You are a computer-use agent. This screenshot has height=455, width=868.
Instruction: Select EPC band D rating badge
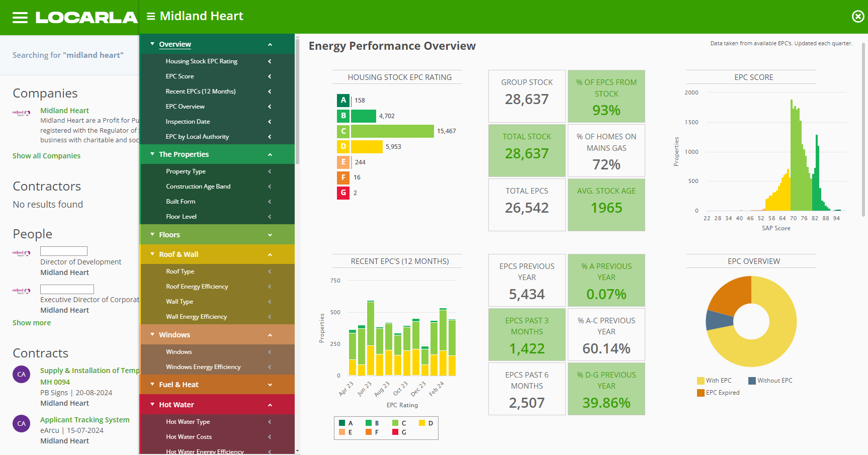click(343, 146)
